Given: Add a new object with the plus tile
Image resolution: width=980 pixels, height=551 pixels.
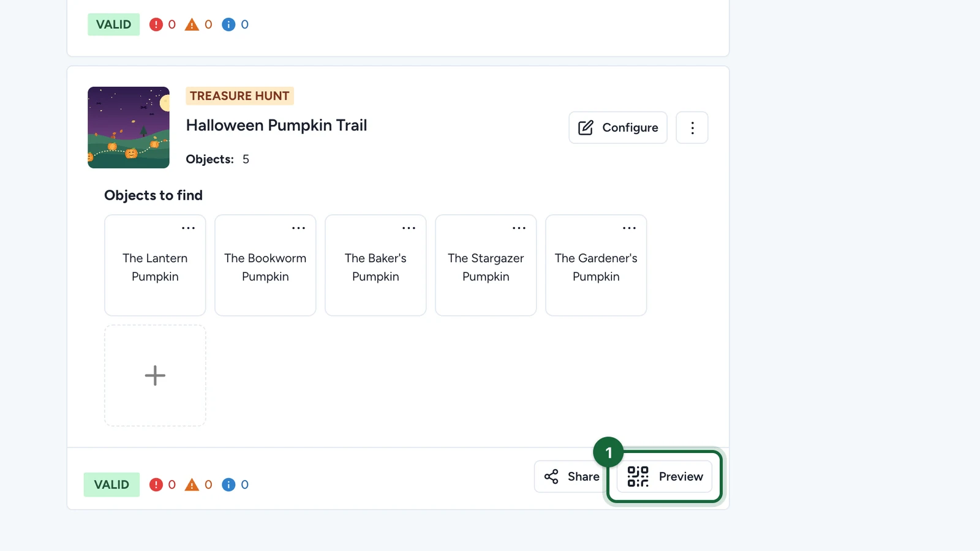Looking at the screenshot, I should [155, 375].
